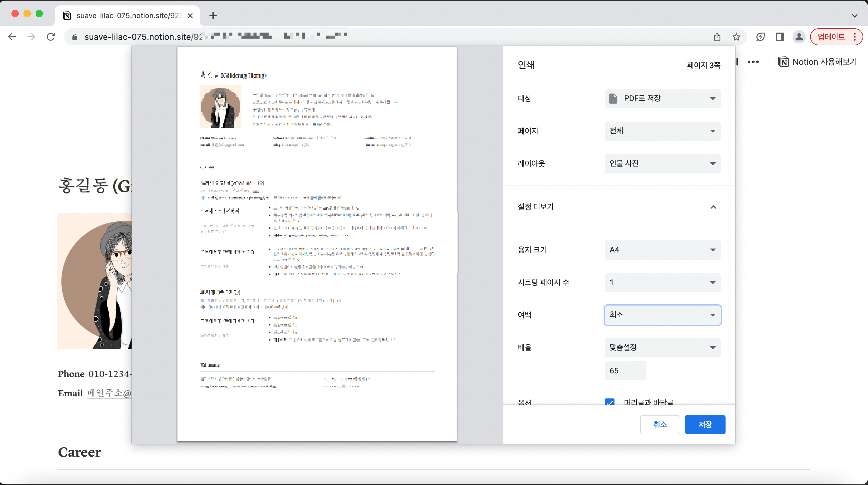The height and width of the screenshot is (485, 868).
Task: Toggle the 머리글과 바닥글 checkbox
Action: (610, 402)
